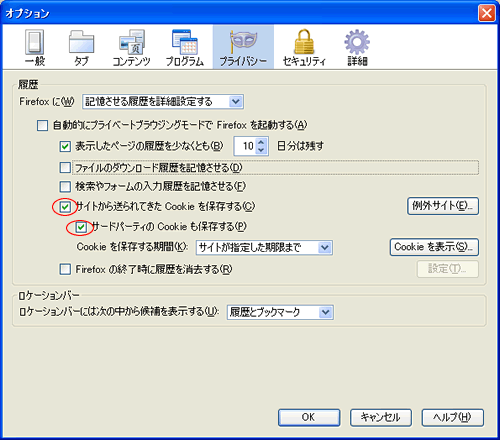
Task: Click the days number input field
Action: pos(246,146)
